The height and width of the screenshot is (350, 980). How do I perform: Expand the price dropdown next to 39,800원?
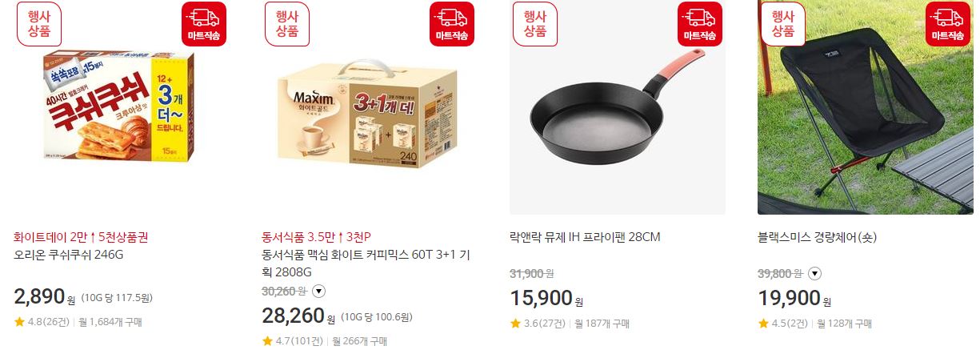[814, 274]
